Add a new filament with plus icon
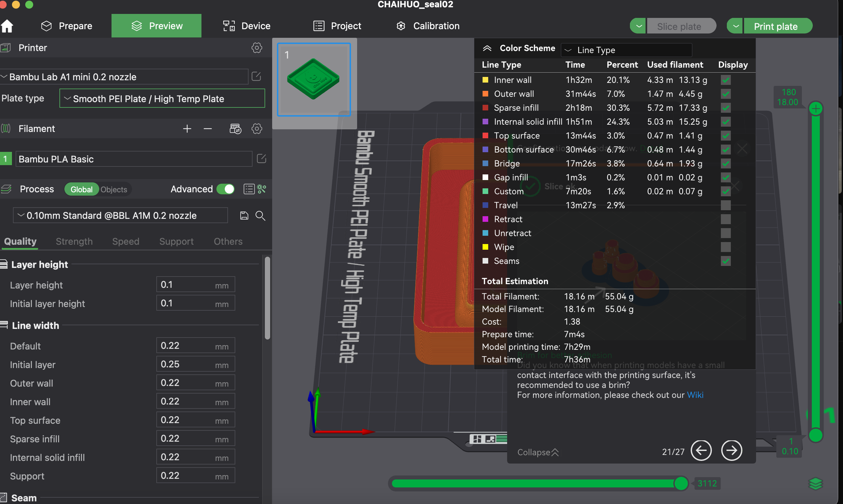The image size is (843, 504). click(187, 129)
